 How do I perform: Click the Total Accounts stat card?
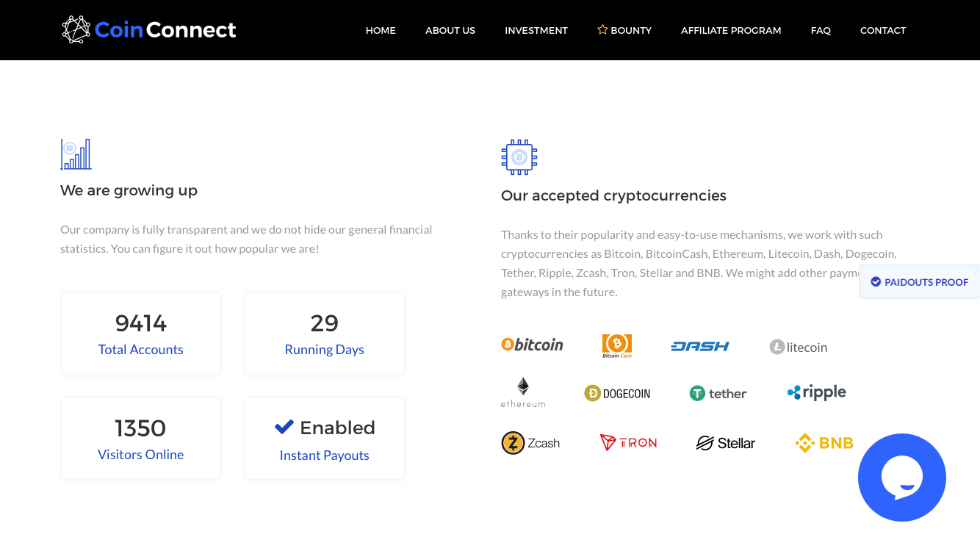(141, 333)
